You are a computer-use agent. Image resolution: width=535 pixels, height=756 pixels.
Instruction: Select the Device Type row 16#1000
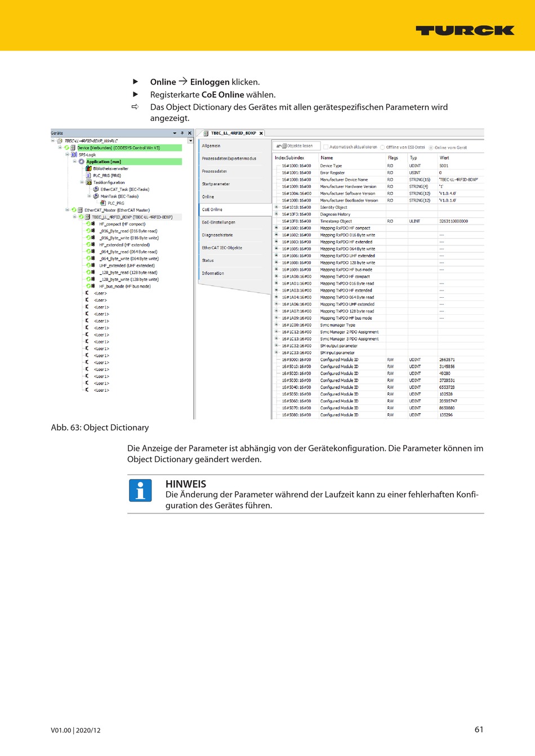pos(378,166)
